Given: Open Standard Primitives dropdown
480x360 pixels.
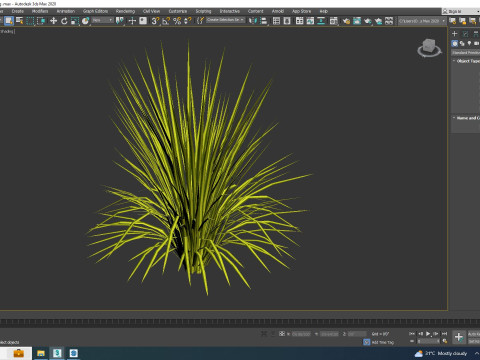Looking at the screenshot, I should (466, 52).
